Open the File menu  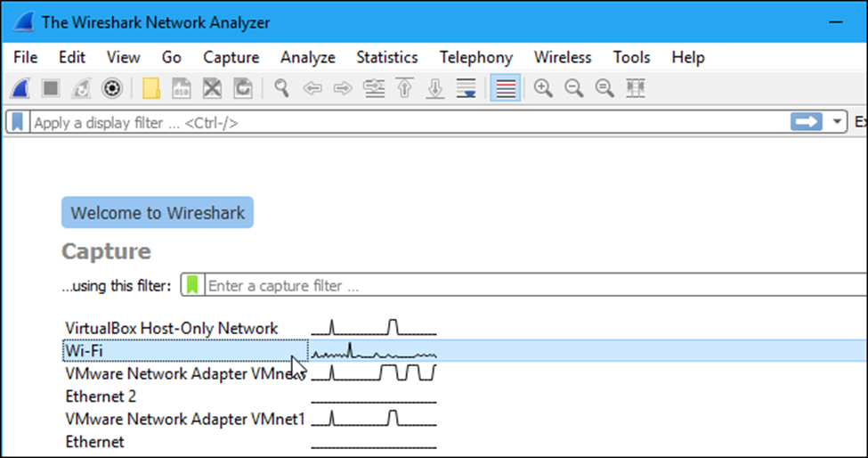click(26, 57)
